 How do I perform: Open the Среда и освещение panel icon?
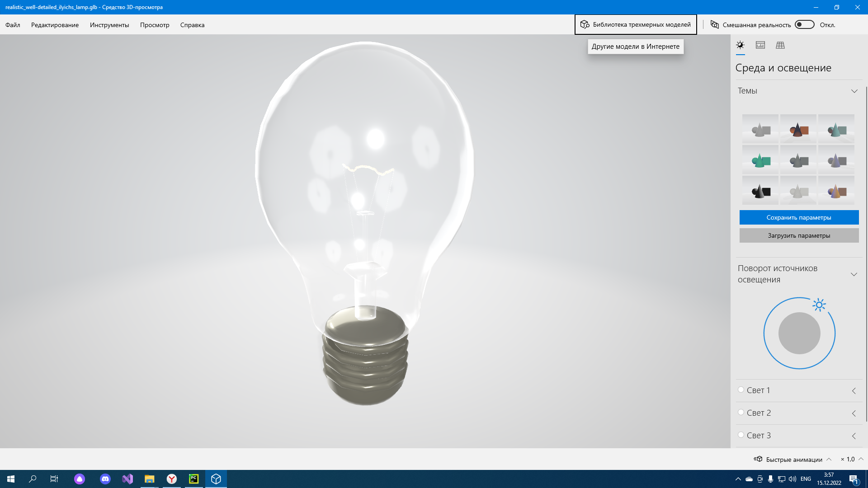point(740,45)
